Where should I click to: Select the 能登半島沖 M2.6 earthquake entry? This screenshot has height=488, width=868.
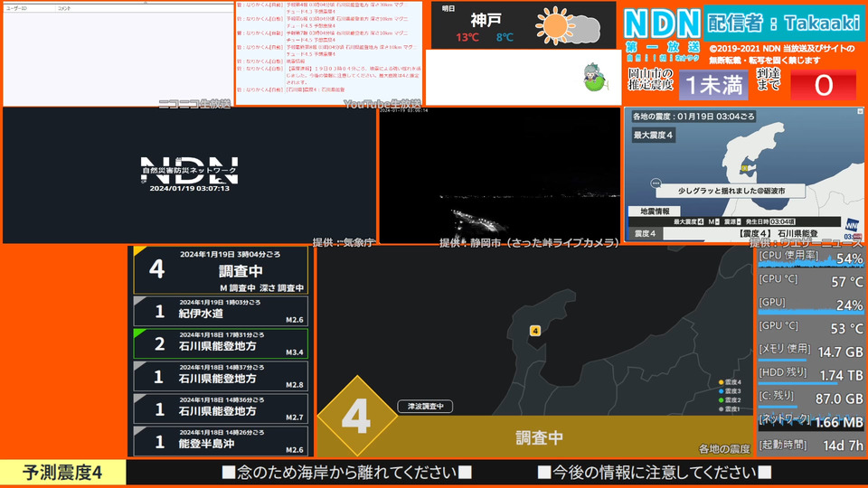[x=221, y=441]
